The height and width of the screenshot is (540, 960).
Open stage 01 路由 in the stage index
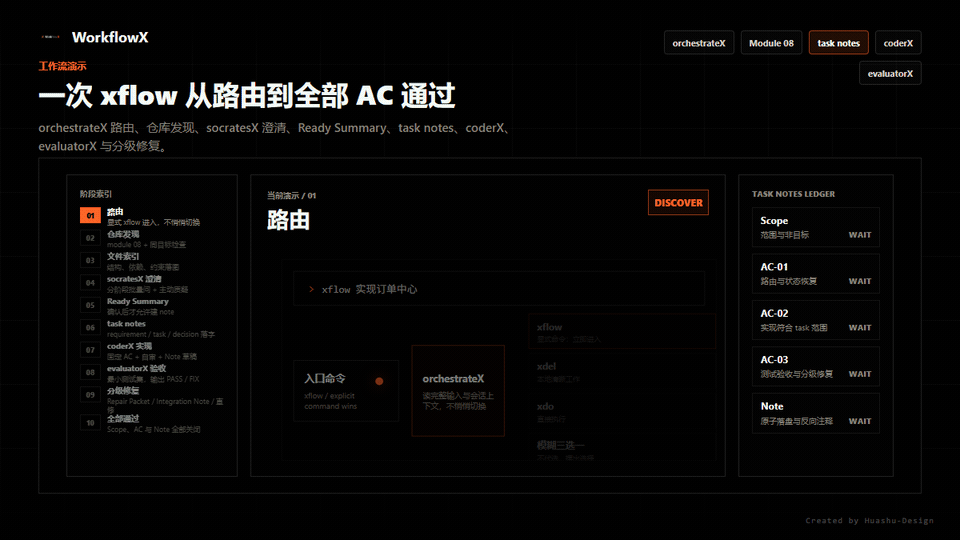152,216
